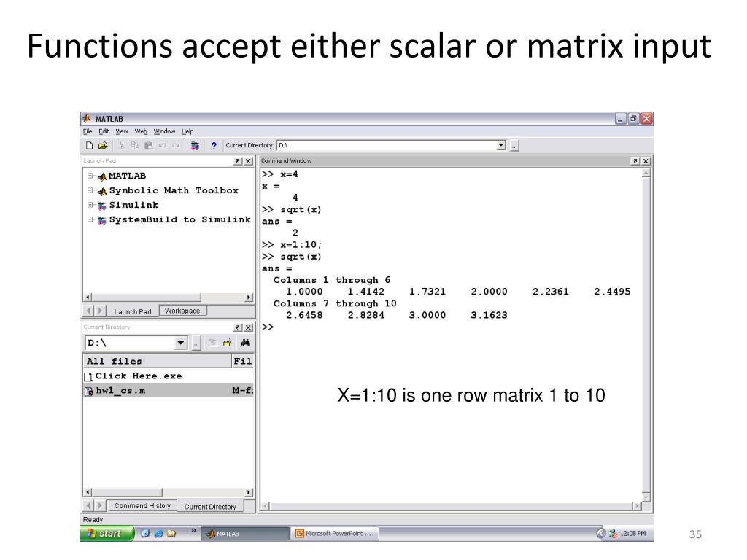Expand the SystemBuild to Simulink node

90,219
